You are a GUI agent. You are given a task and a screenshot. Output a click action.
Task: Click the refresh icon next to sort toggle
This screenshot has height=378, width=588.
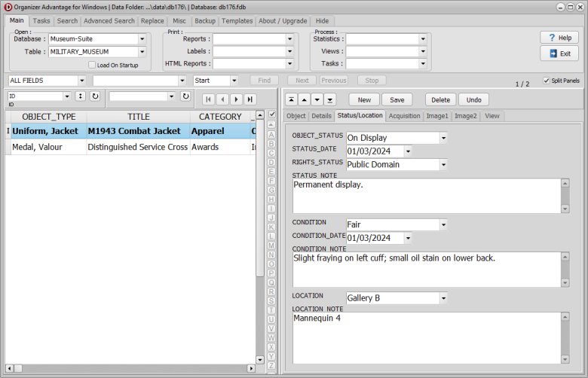click(x=95, y=96)
